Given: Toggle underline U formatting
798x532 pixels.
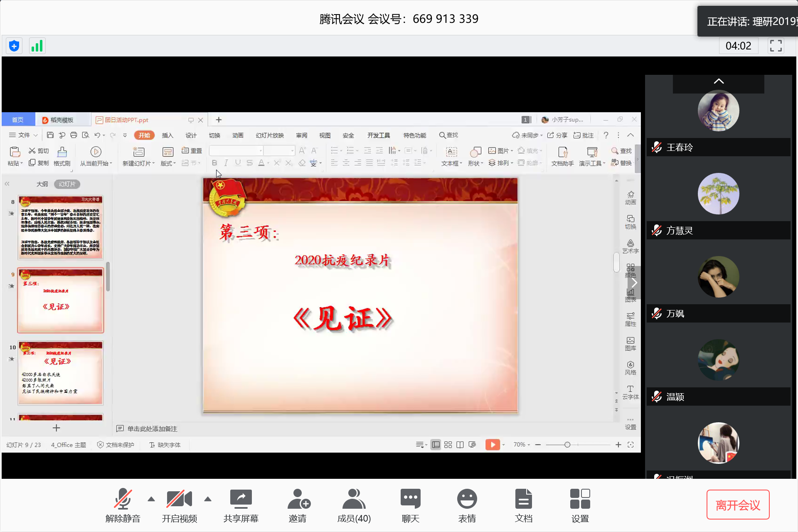Looking at the screenshot, I should (x=238, y=163).
